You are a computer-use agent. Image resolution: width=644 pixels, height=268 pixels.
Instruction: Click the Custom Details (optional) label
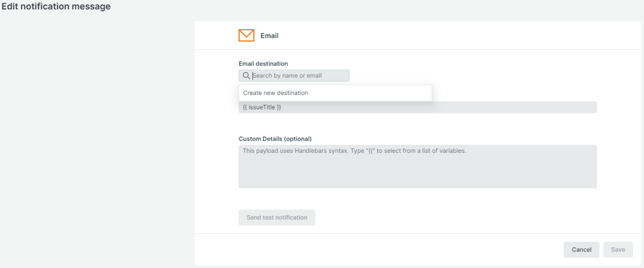(275, 139)
